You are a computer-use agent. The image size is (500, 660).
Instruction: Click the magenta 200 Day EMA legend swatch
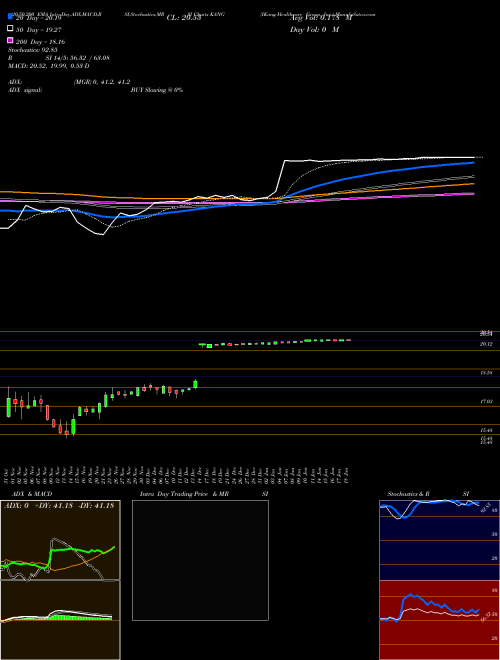click(x=11, y=40)
